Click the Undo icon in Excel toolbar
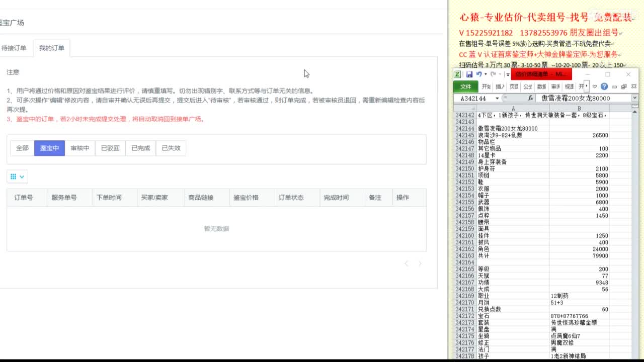This screenshot has height=362, width=644. 480,74
